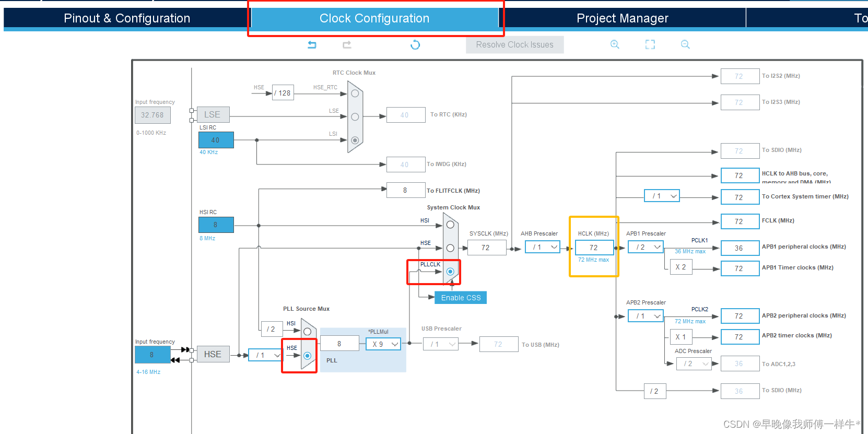Switch to Clock Configuration tab
This screenshot has height=434, width=868.
[374, 18]
